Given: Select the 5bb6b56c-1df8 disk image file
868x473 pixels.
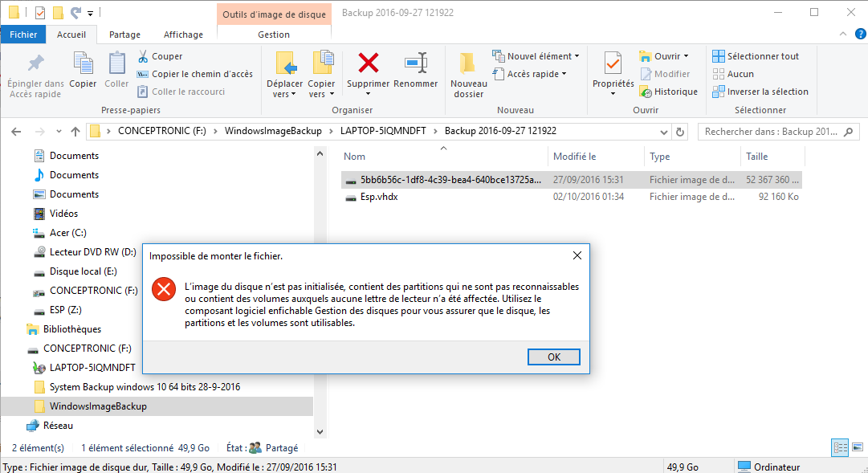Looking at the screenshot, I should 571,179.
